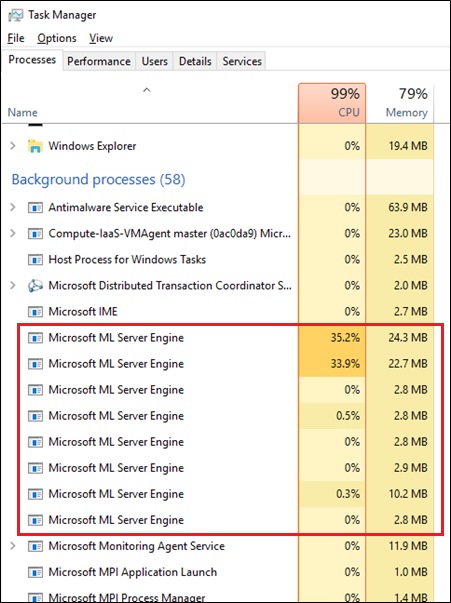Screen dimensions: 451x603
Task: Open the File menu
Action: 16,38
